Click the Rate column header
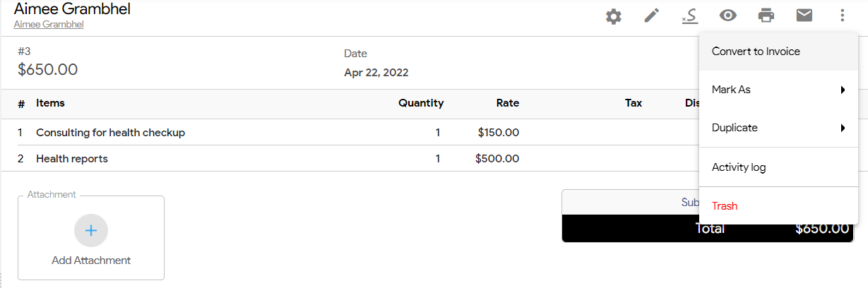The image size is (868, 288). pyautogui.click(x=508, y=103)
